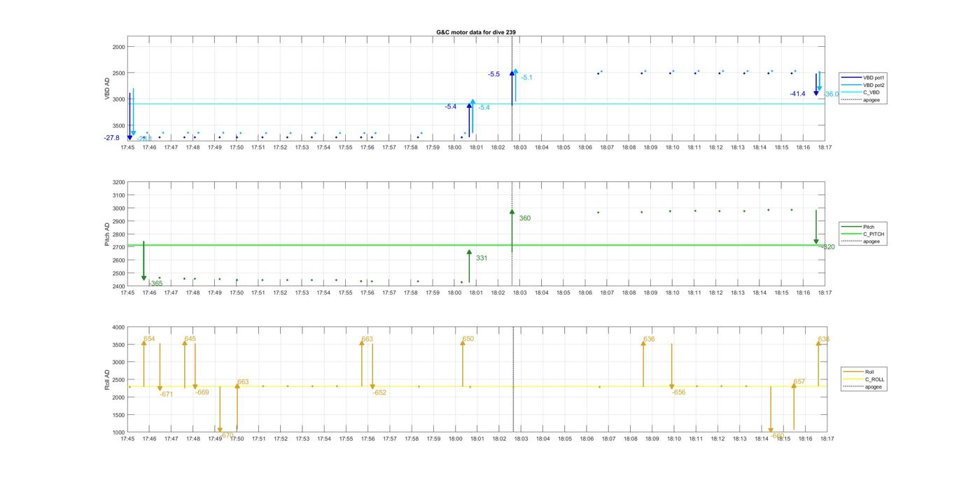Click the '-656' roll annotation

678,393
